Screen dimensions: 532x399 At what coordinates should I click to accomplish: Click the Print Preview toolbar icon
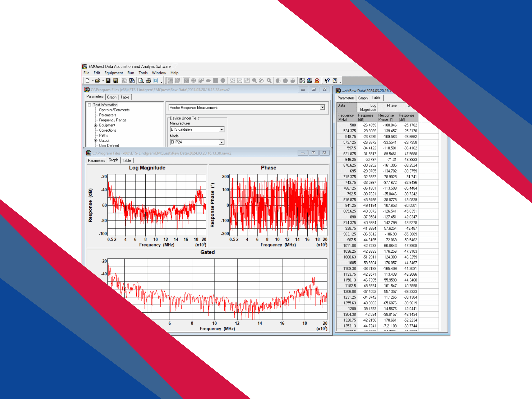pyautogui.click(x=141, y=81)
